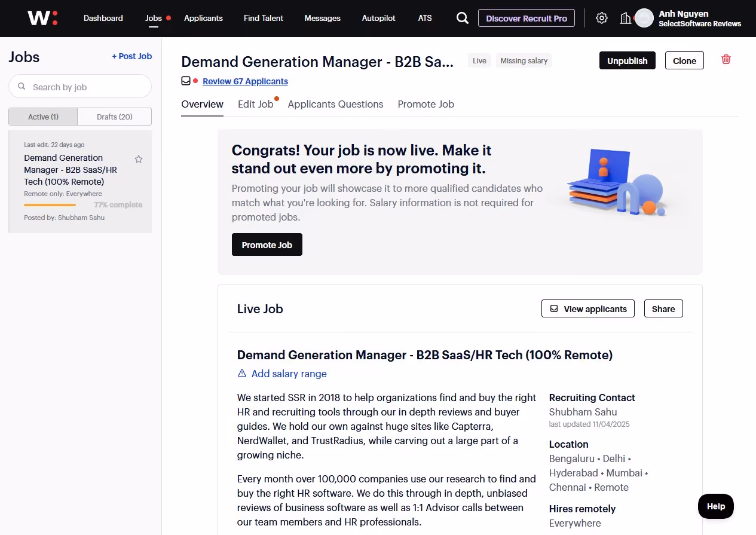Open ATS in top navigation

coord(425,18)
